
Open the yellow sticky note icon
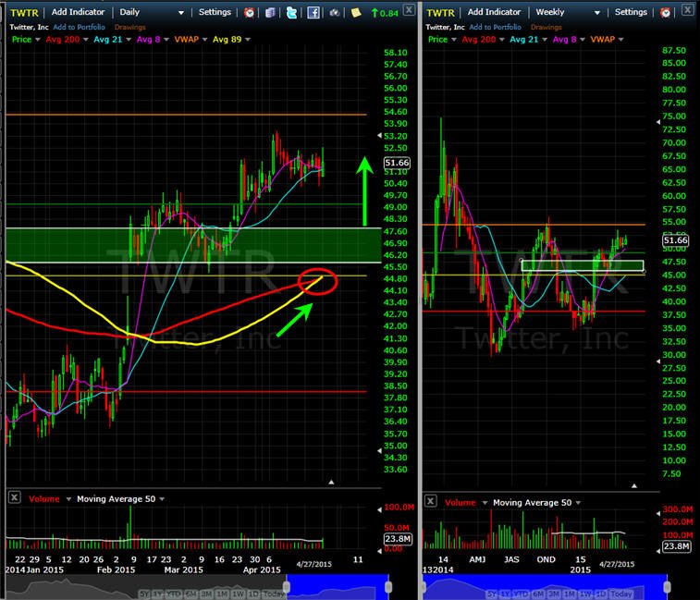click(x=356, y=13)
